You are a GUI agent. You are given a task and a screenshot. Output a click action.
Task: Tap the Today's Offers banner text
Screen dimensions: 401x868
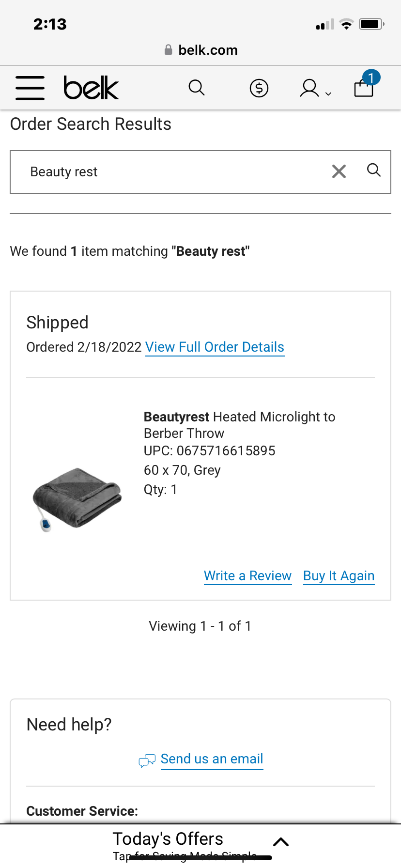point(168,839)
